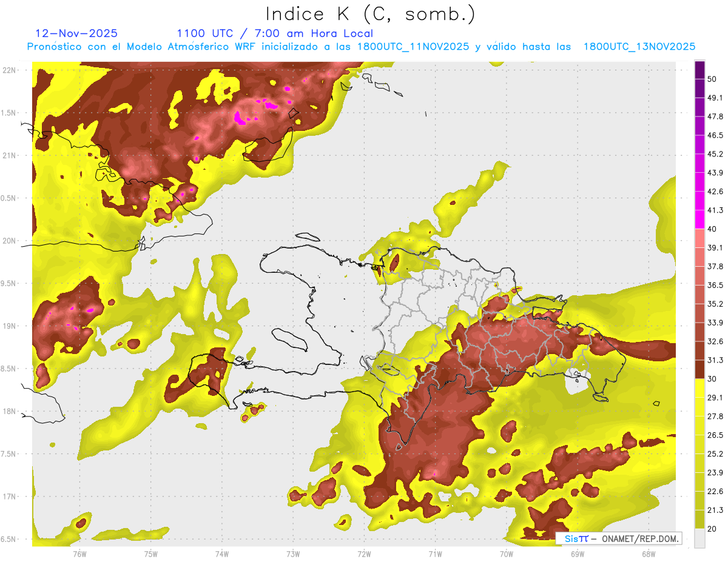Click the '71W' longitude axis label

[x=435, y=554]
